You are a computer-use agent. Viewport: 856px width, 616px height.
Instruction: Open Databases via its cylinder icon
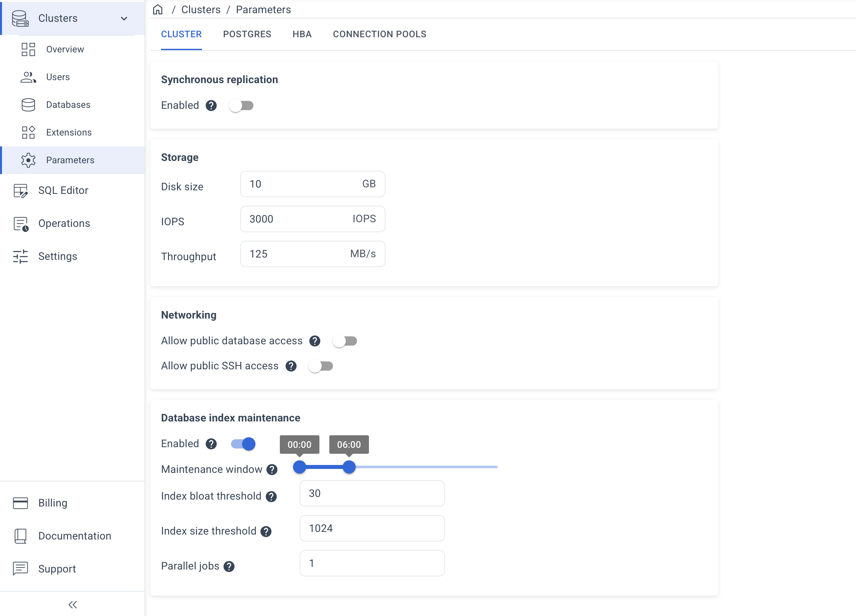coord(28,105)
